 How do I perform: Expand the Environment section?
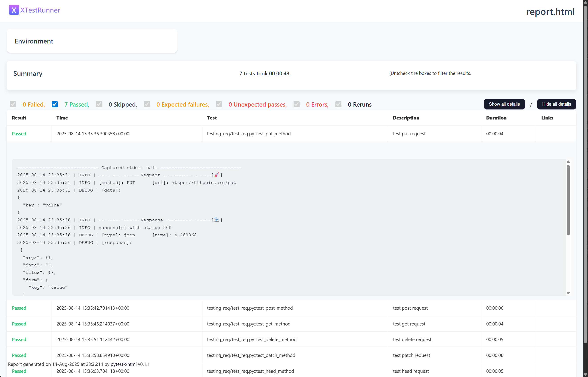click(34, 41)
